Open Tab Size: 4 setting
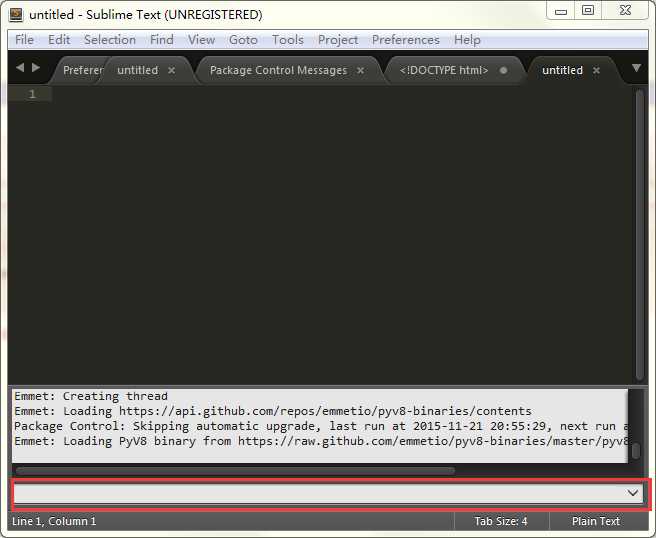656x538 pixels. tap(501, 521)
